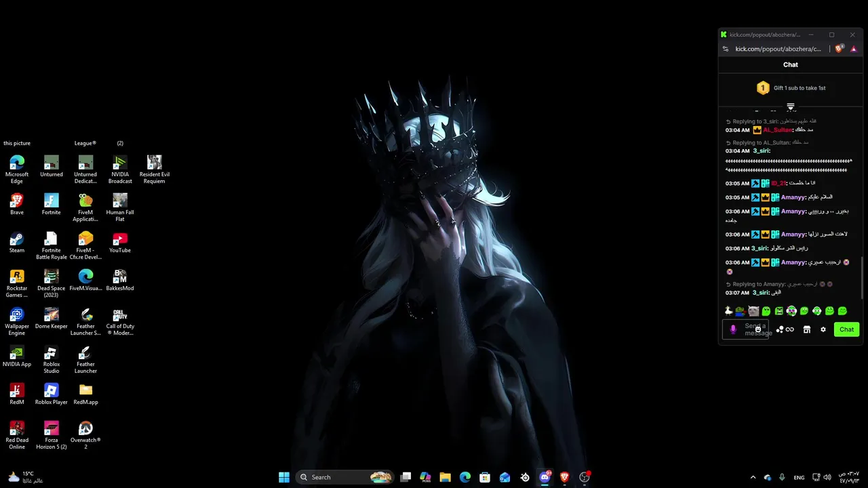Show hidden system tray icons chevron
This screenshot has height=488, width=868.
[753, 477]
